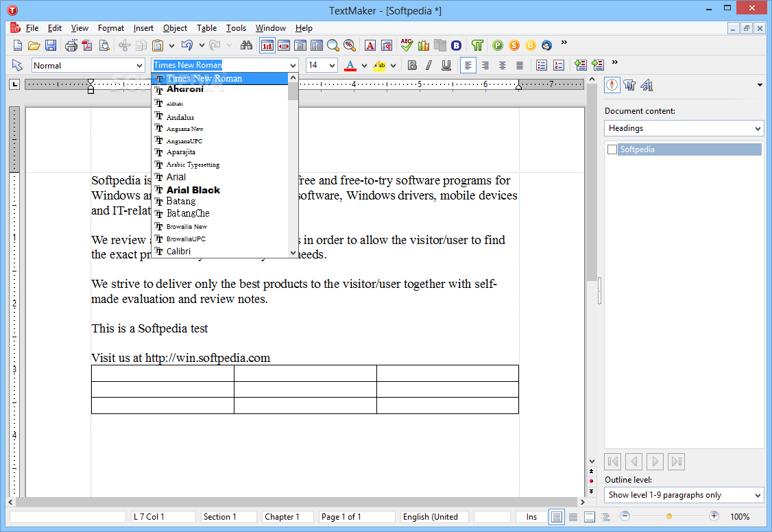Viewport: 772px width, 532px height.
Task: Open the Tools menu
Action: pyautogui.click(x=236, y=28)
